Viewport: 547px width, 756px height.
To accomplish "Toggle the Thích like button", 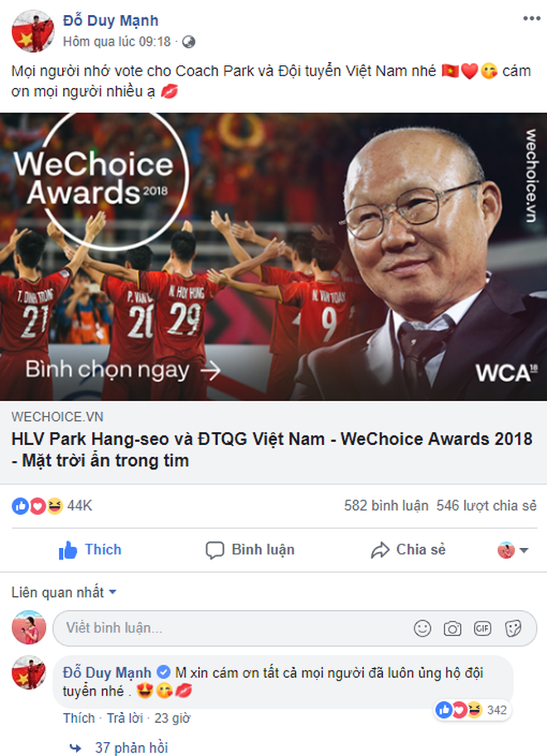I will (x=90, y=550).
